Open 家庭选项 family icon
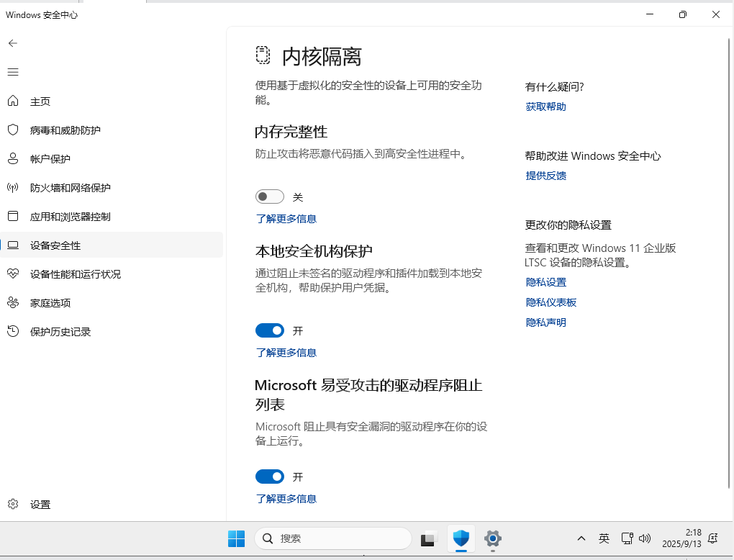This screenshot has height=560, width=734. point(13,303)
